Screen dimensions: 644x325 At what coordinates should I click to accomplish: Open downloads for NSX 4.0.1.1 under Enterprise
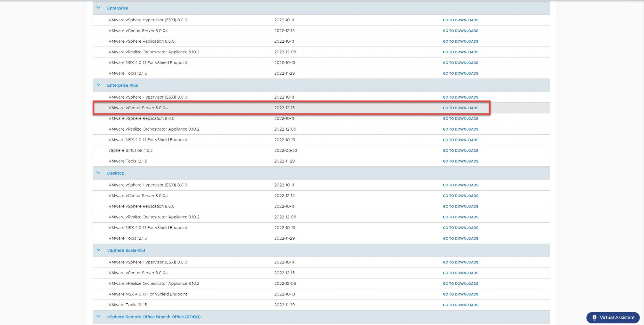460,62
